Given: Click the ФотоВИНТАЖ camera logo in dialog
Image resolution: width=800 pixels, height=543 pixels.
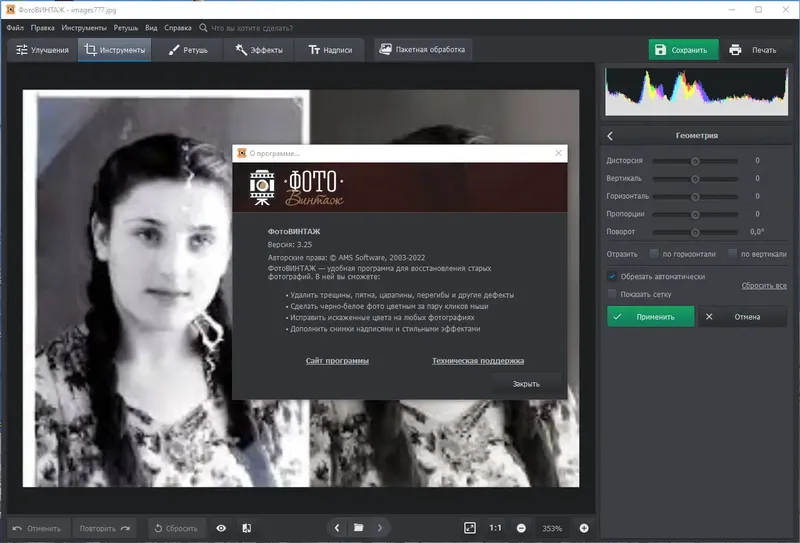Looking at the screenshot, I should click(x=262, y=187).
